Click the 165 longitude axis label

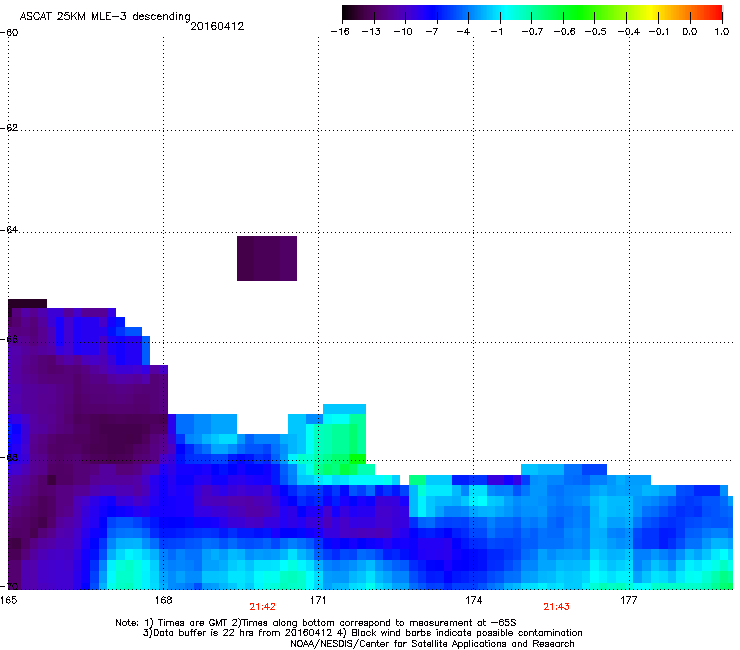click(x=8, y=600)
